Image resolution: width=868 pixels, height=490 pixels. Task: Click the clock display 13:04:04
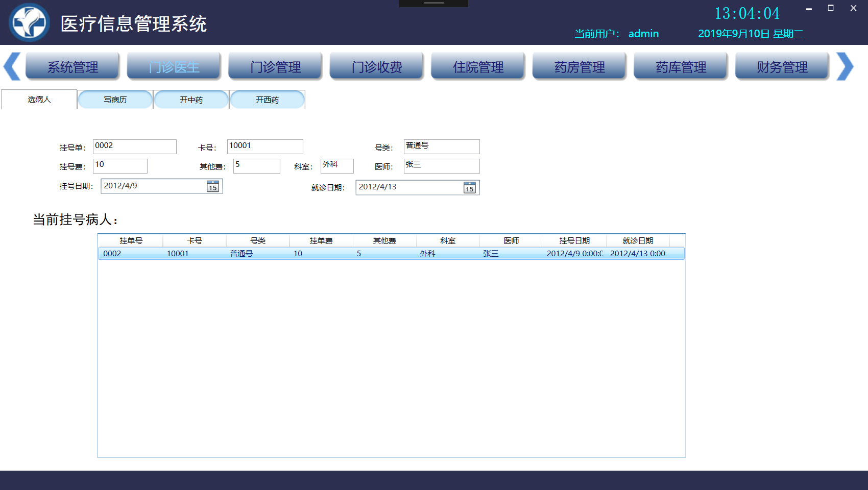pos(747,14)
